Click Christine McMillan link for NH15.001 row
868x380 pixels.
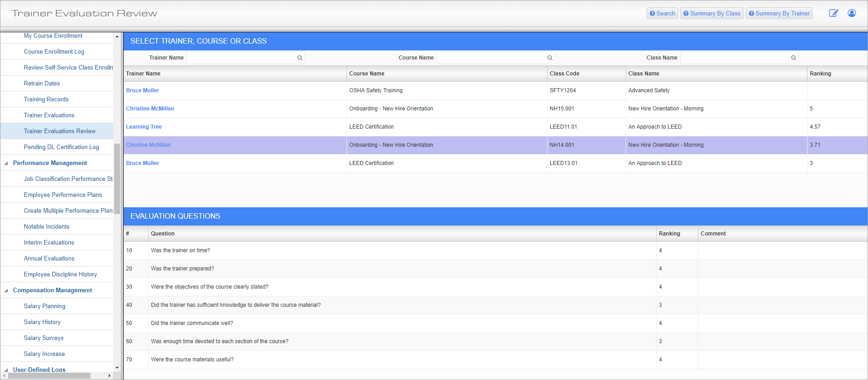pyautogui.click(x=150, y=109)
